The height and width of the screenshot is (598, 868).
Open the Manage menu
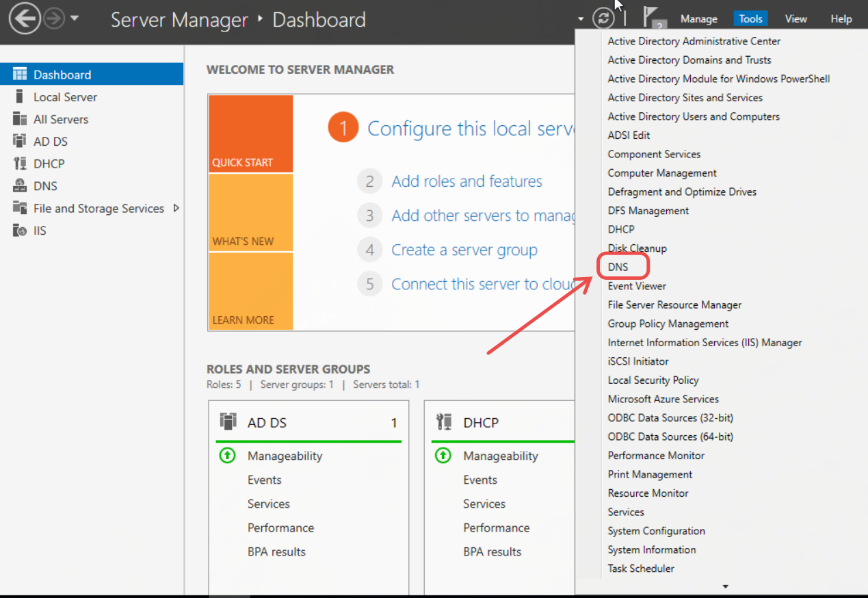(x=699, y=19)
